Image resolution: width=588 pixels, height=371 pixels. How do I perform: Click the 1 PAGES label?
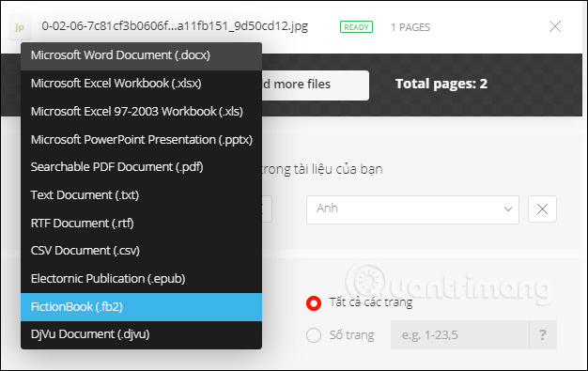(x=410, y=27)
